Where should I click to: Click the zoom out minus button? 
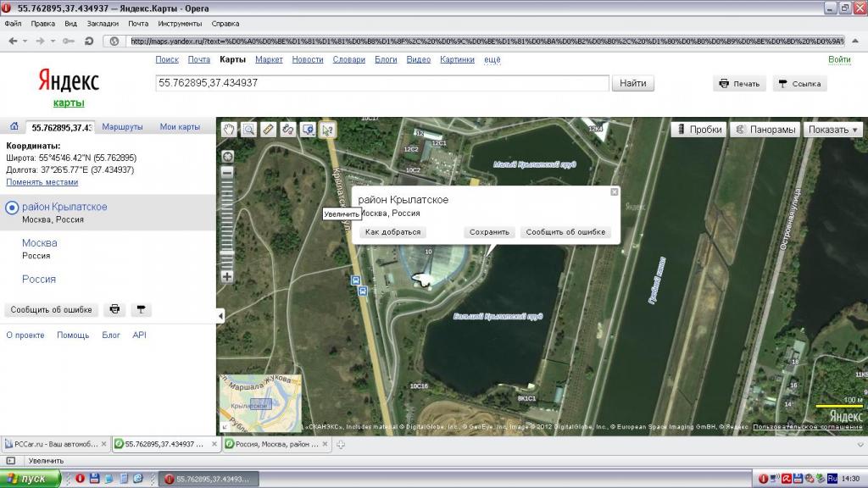click(x=227, y=172)
